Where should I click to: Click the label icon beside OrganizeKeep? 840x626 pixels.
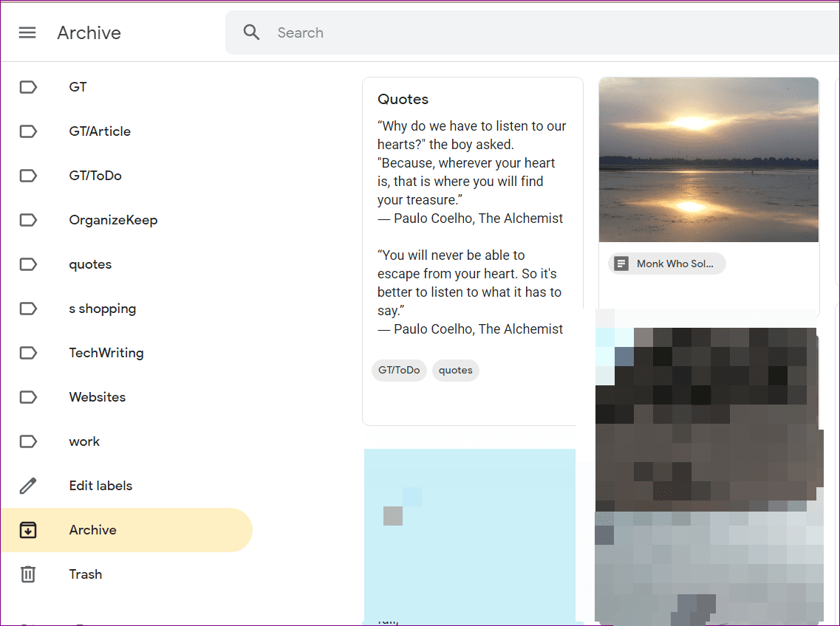[x=28, y=220]
